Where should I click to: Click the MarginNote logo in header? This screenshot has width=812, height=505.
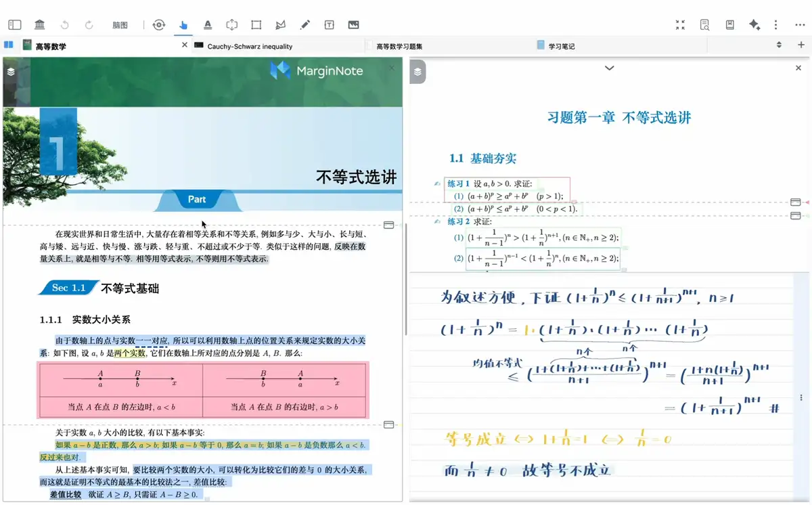(317, 70)
